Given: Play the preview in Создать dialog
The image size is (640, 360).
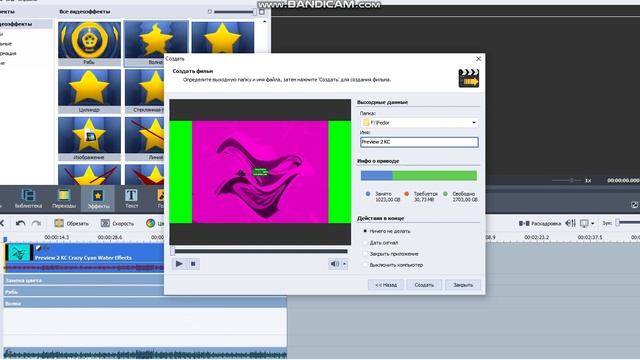Looking at the screenshot, I should 179,264.
